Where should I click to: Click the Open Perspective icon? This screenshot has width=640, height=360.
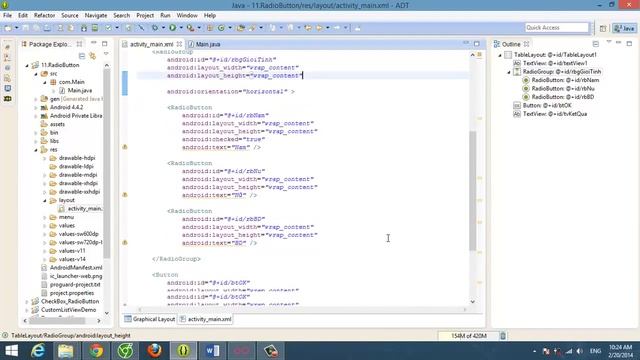pyautogui.click(x=603, y=28)
